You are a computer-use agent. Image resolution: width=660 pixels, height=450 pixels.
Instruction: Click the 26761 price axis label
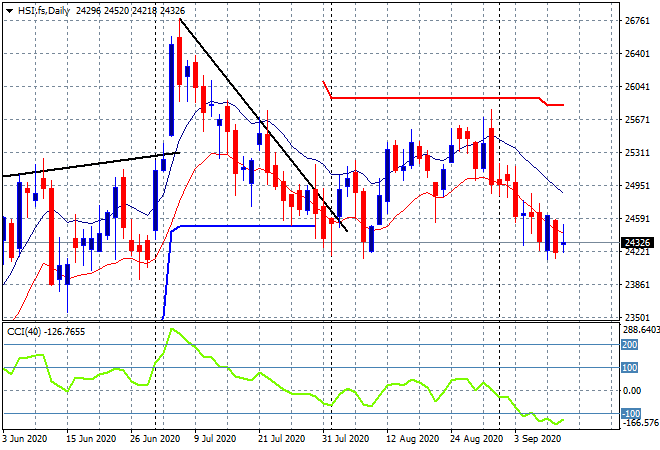tap(637, 21)
